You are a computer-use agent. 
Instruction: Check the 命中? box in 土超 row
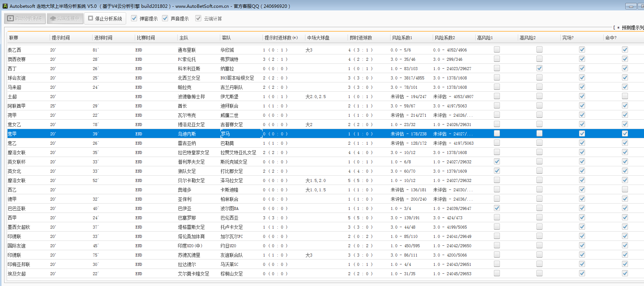[625, 96]
